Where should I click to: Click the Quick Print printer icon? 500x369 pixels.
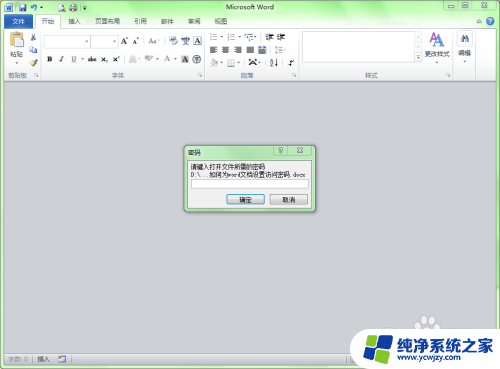click(73, 8)
